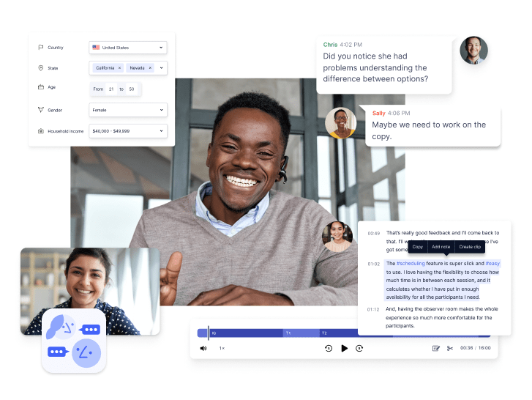This screenshot has width=532, height=400.
Task: Click the #easy tag in transcript
Action: 492,263
